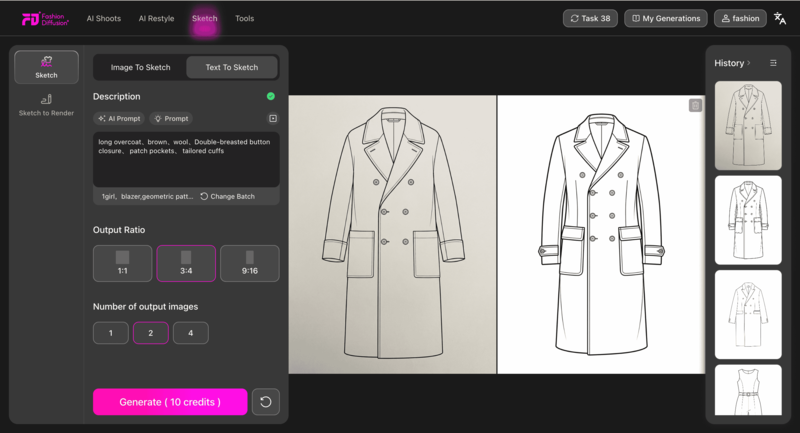The width and height of the screenshot is (800, 433).
Task: Expand the History panel chevron
Action: point(748,63)
